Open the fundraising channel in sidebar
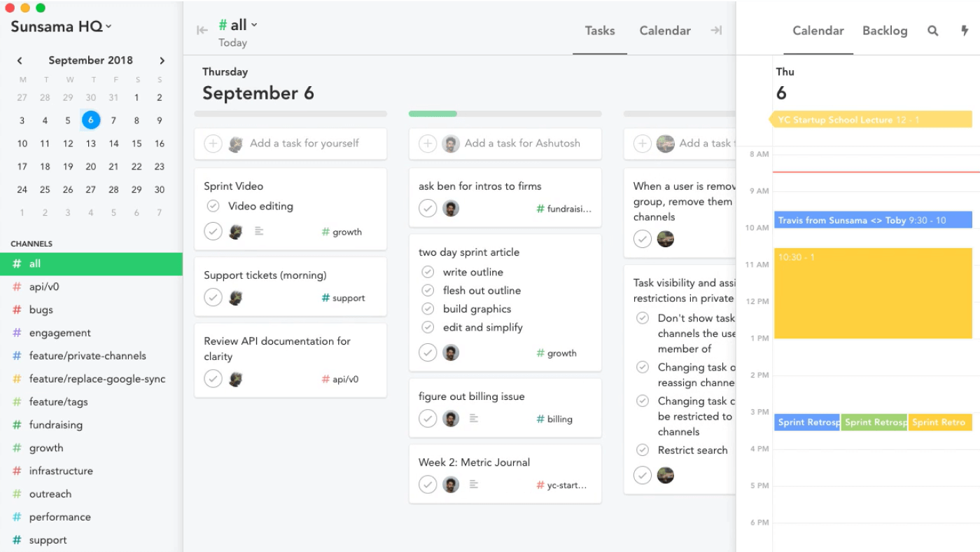This screenshot has width=980, height=552. tap(56, 425)
